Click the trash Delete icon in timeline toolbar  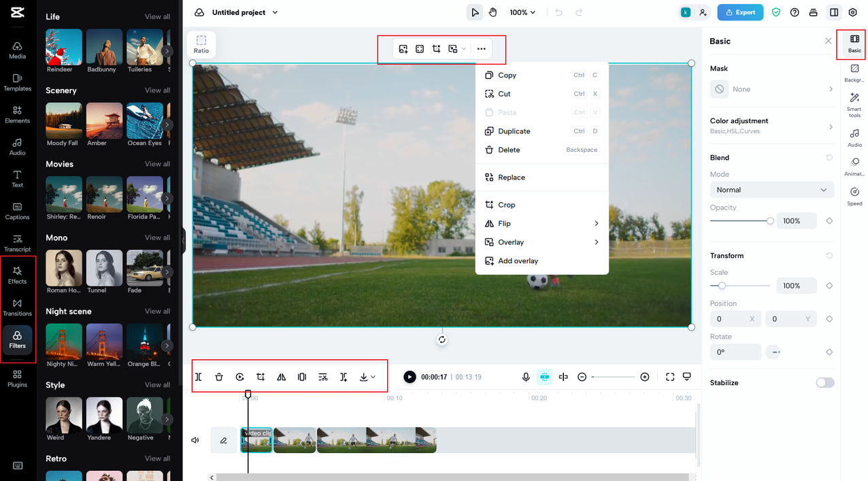pos(219,377)
